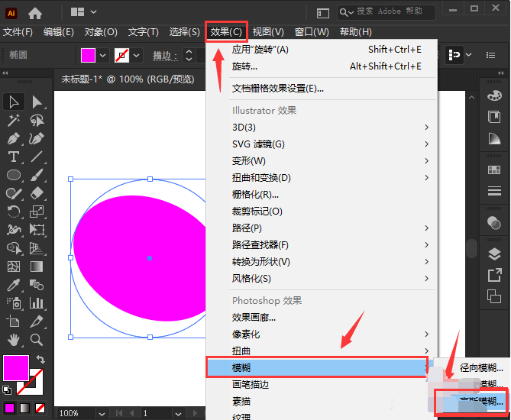Click the 描边 stroke label link

165,56
